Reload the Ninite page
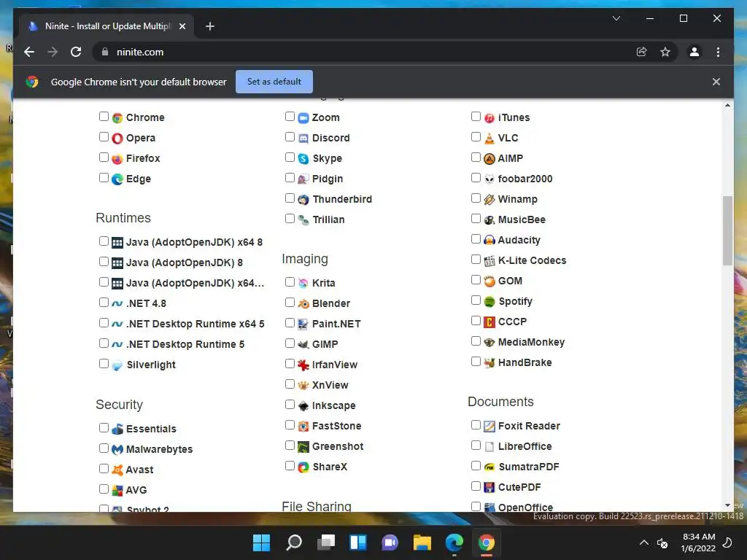 [76, 52]
